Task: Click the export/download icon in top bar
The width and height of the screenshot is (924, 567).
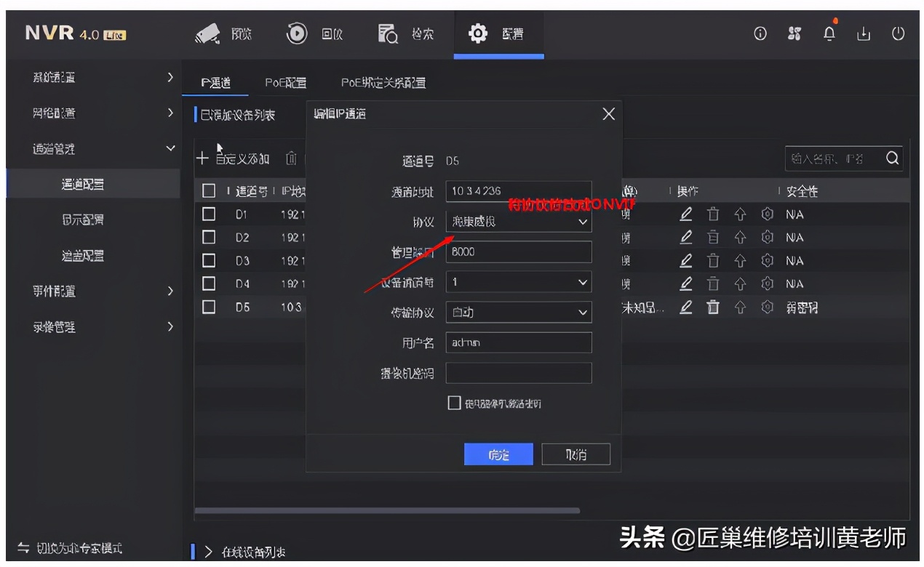Action: tap(863, 33)
